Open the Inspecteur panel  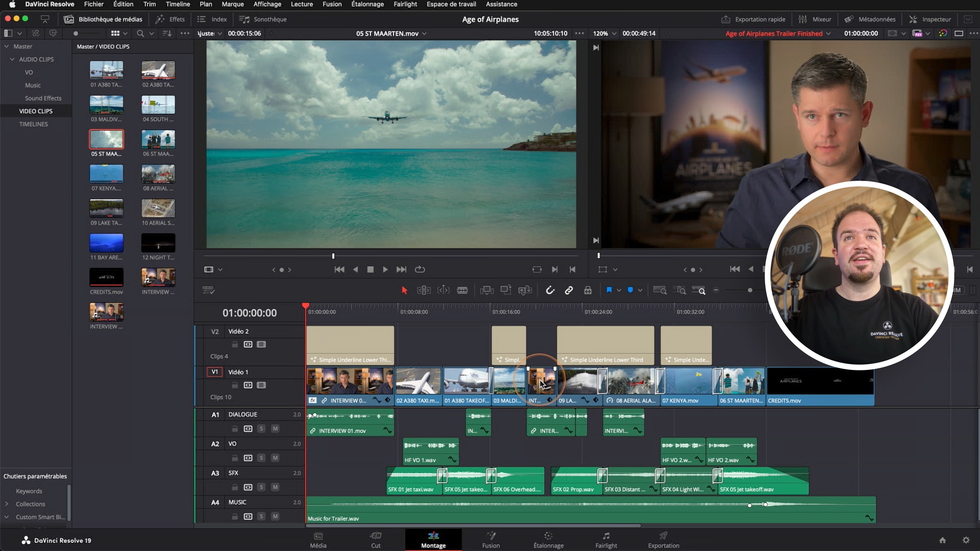coord(930,19)
